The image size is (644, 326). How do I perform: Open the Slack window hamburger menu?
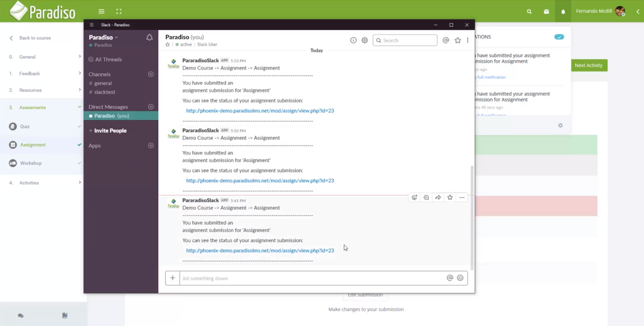(92, 25)
